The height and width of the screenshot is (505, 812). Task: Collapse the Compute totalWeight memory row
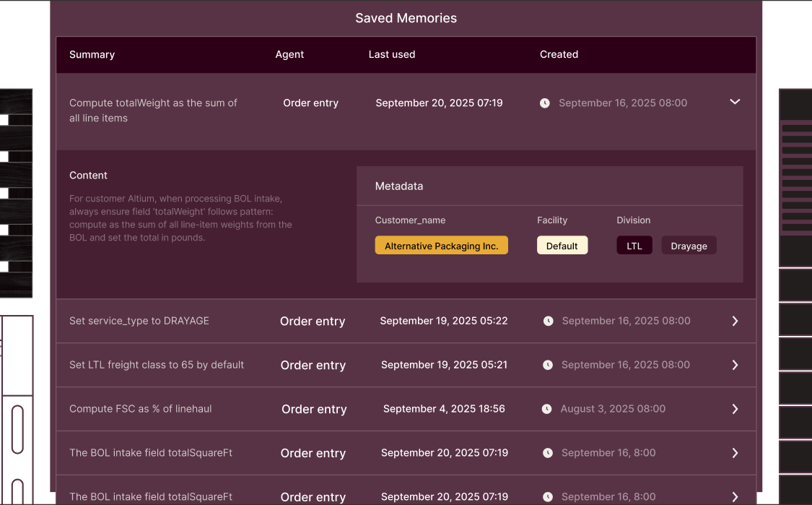[735, 103]
